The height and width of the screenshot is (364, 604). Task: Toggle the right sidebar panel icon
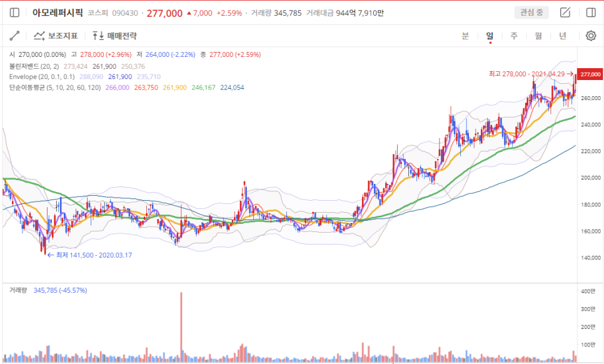(x=591, y=13)
